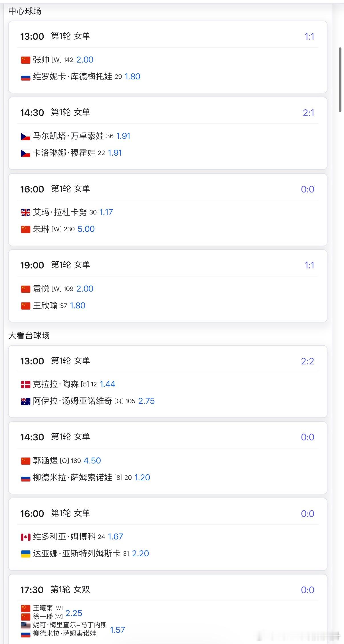Screen dimensions: 344x644
Task: Click the Danish flag beside 克拉拉·陶森
Action: point(26,385)
